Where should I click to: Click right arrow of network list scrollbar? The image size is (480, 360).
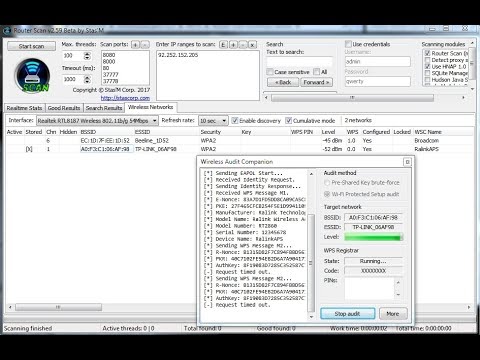tap(469, 307)
